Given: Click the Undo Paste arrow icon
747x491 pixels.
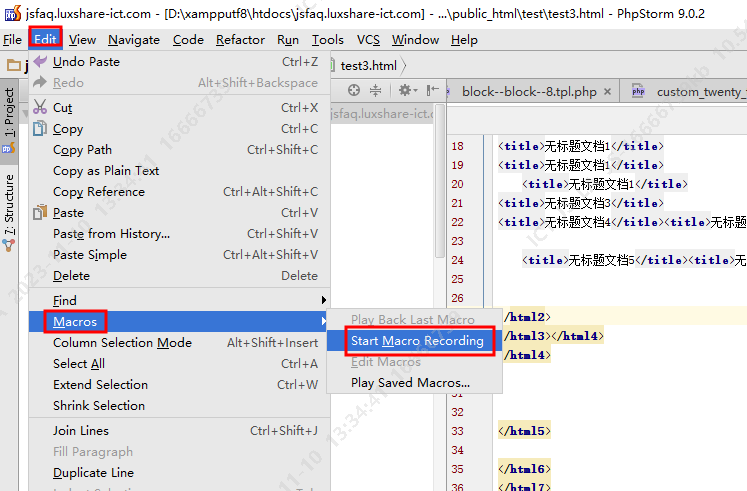Looking at the screenshot, I should point(40,62).
